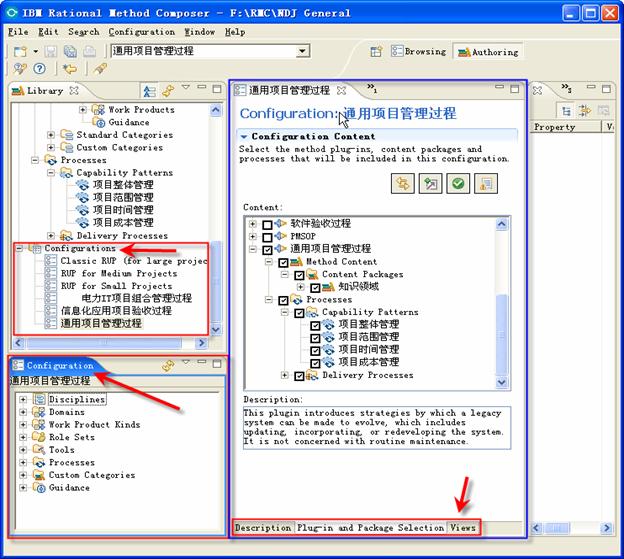The image size is (624, 559).
Task: Click the Save All toolbar icon
Action: (x=70, y=52)
